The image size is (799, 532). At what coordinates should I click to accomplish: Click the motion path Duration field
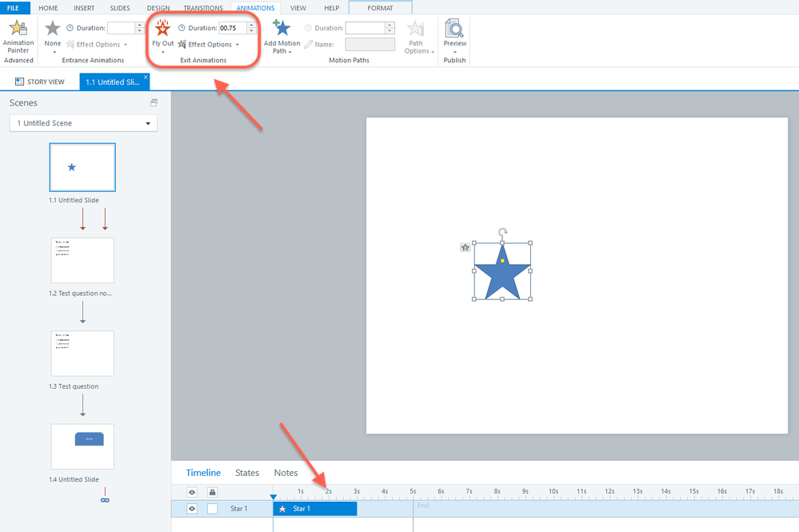click(x=365, y=28)
